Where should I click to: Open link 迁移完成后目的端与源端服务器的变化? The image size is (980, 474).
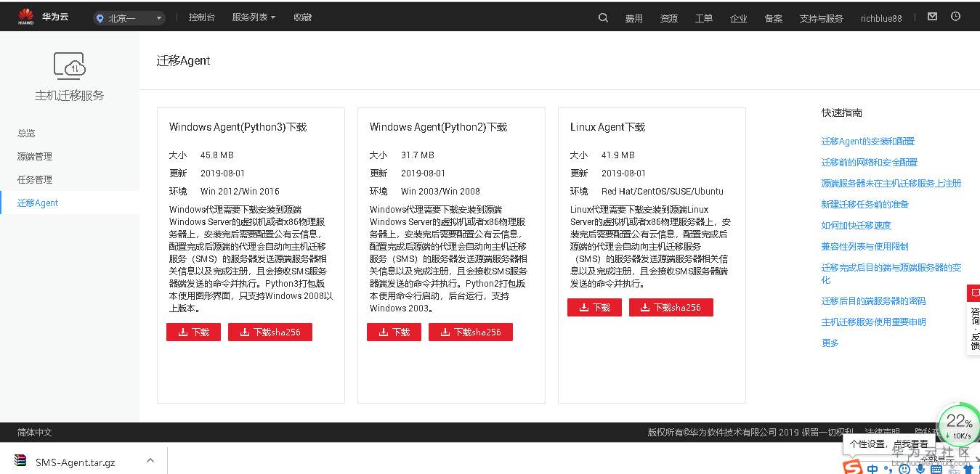891,274
